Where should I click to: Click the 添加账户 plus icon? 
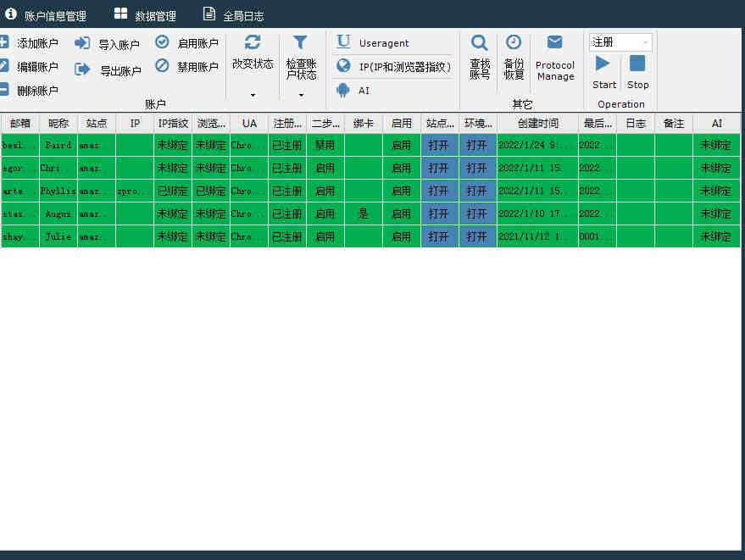(x=3, y=42)
